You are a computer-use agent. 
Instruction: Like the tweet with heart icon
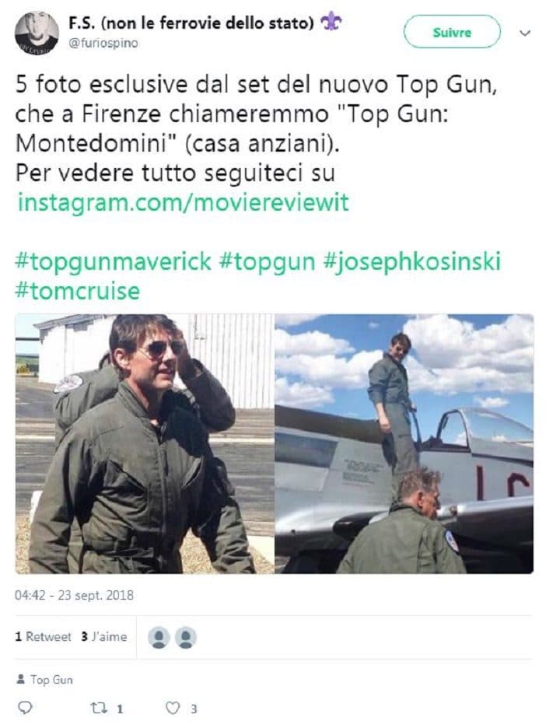(x=173, y=708)
